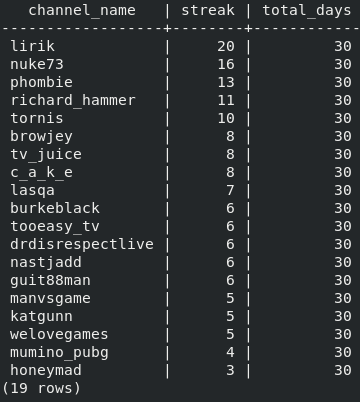This screenshot has height=402, width=360.
Task: Click the channel_name column header
Action: pos(82,11)
